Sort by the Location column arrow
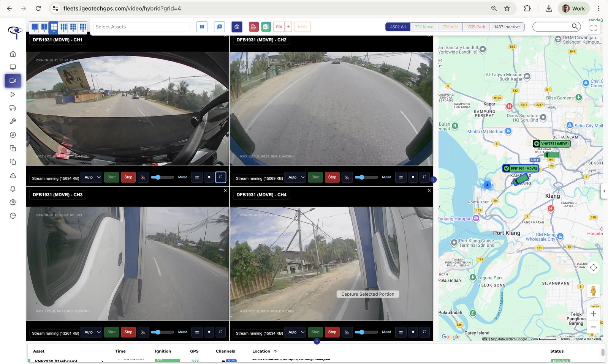Image resolution: width=608 pixels, height=364 pixels. (275, 351)
